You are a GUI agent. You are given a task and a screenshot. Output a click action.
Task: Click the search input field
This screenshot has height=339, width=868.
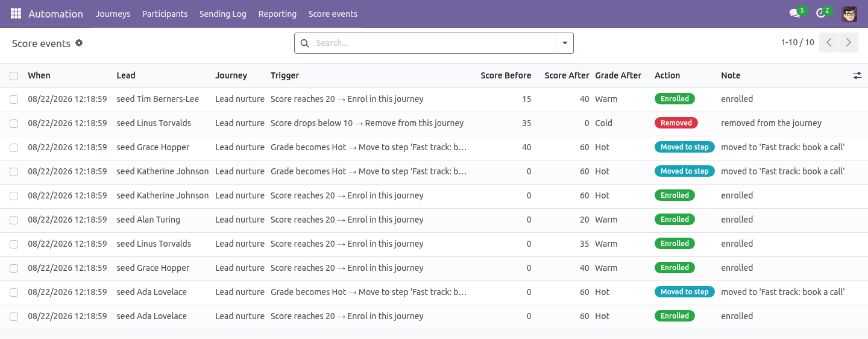pos(433,43)
